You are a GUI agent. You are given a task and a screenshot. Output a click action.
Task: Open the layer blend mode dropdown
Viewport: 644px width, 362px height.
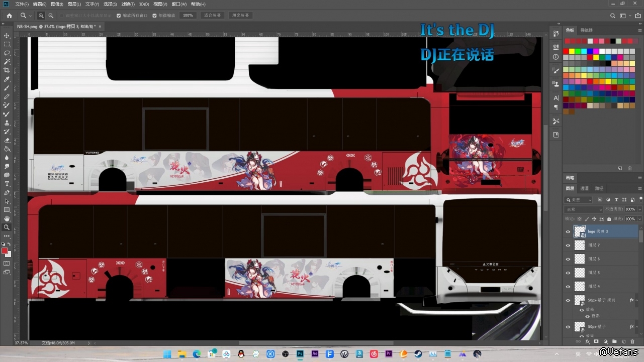point(583,209)
